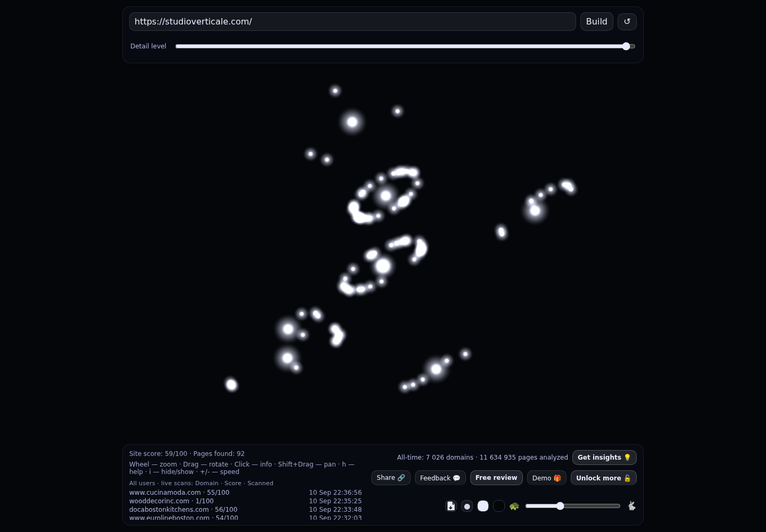The width and height of the screenshot is (766, 532).
Task: Click the All-time domains statistics text
Action: [482, 458]
